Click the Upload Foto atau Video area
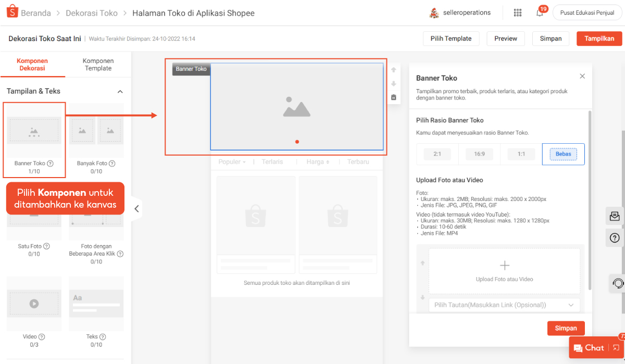625x364 pixels. click(x=504, y=271)
